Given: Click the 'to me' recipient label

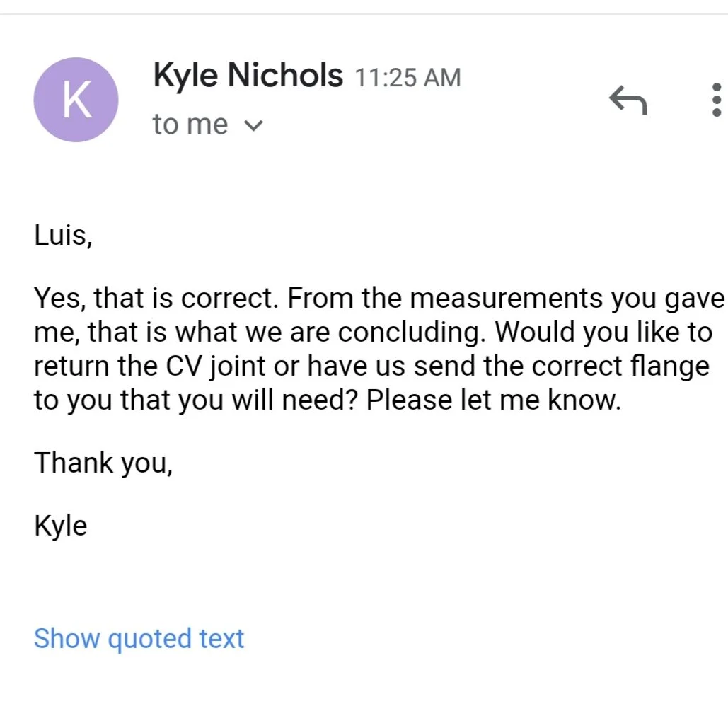Looking at the screenshot, I should [x=190, y=125].
